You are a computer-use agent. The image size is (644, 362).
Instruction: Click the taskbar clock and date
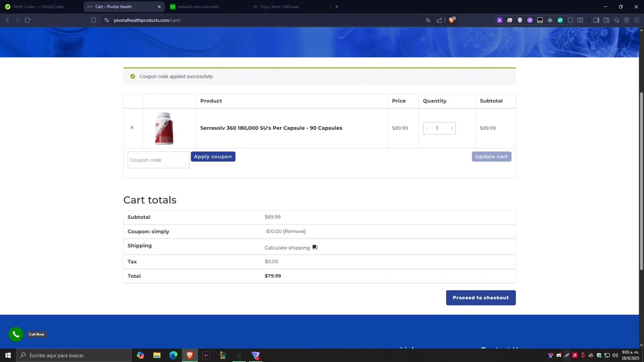pyautogui.click(x=630, y=355)
